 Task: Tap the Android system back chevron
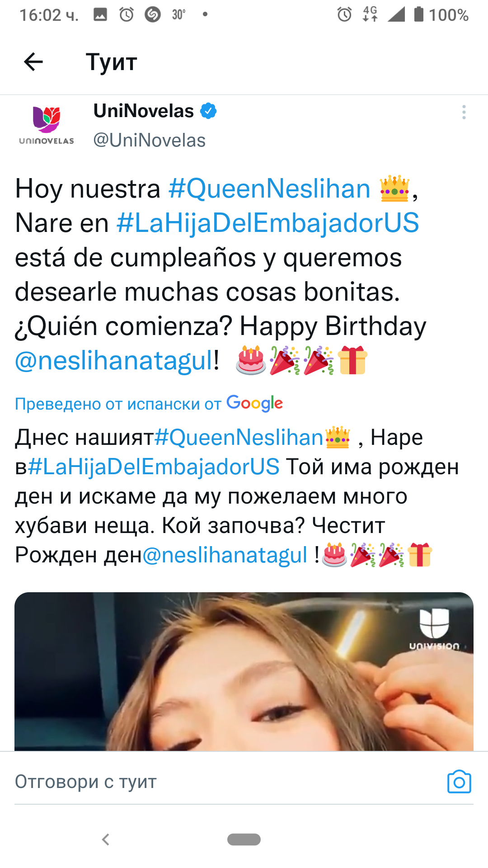click(106, 840)
